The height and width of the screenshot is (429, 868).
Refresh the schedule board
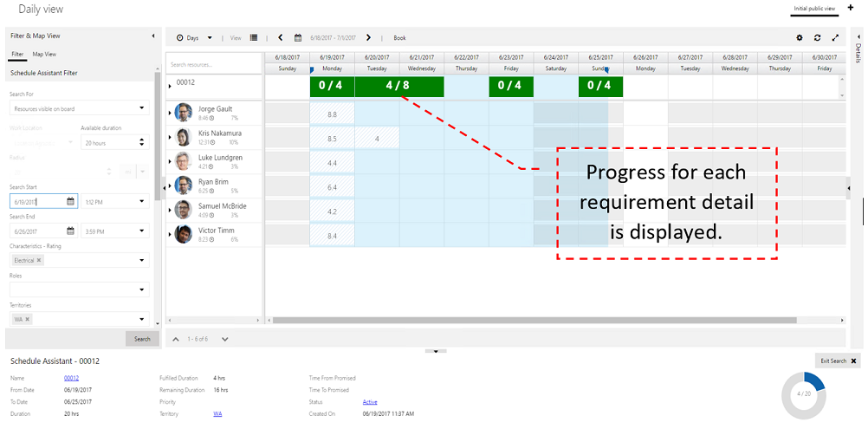[817, 38]
